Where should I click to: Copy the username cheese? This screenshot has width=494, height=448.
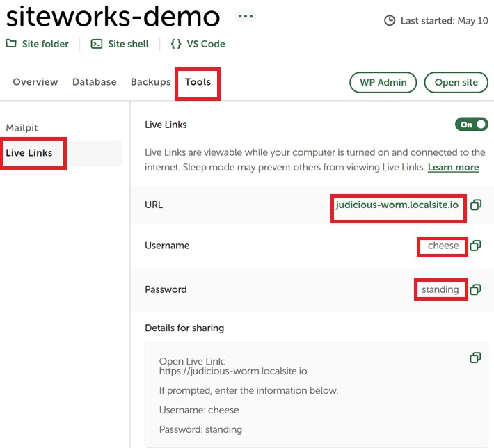point(475,246)
